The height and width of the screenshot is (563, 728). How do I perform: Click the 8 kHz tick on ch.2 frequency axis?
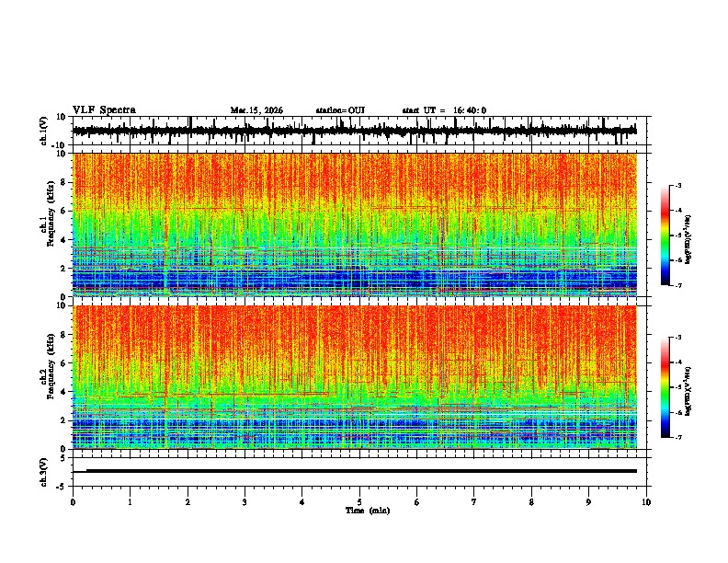click(63, 335)
